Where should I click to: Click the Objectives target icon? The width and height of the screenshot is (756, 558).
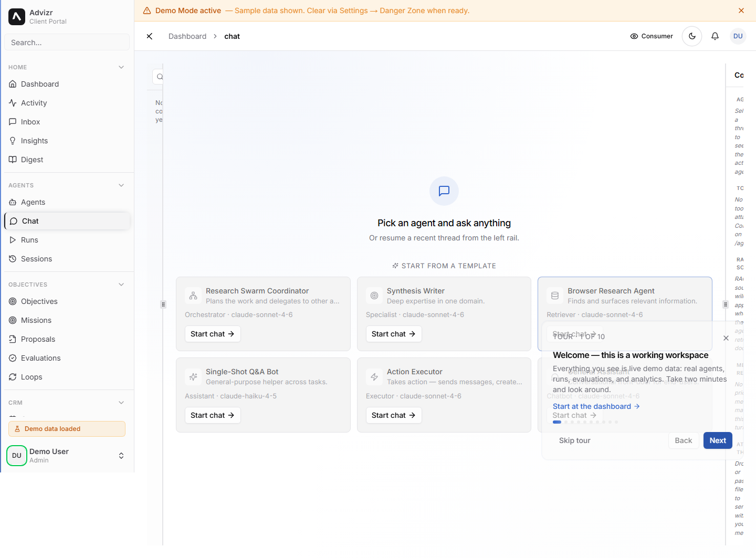(13, 301)
